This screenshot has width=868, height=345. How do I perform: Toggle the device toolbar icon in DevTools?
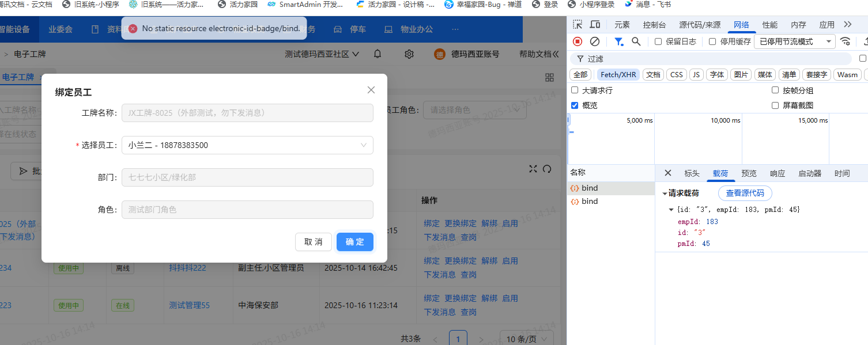(x=595, y=25)
